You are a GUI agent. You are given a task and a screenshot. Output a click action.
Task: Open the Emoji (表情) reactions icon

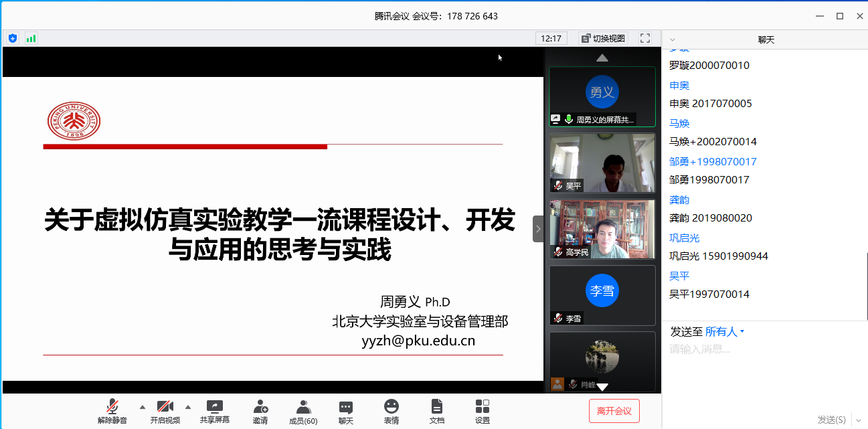tap(392, 411)
